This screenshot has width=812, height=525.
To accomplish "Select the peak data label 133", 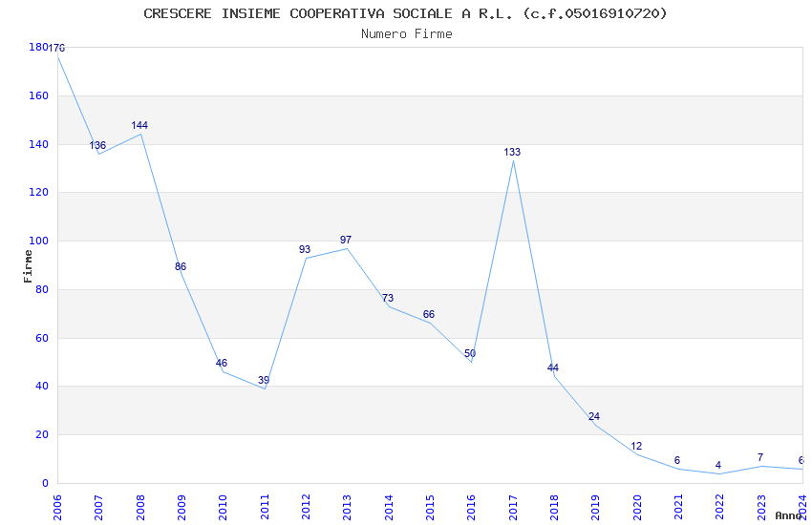I will 512,152.
